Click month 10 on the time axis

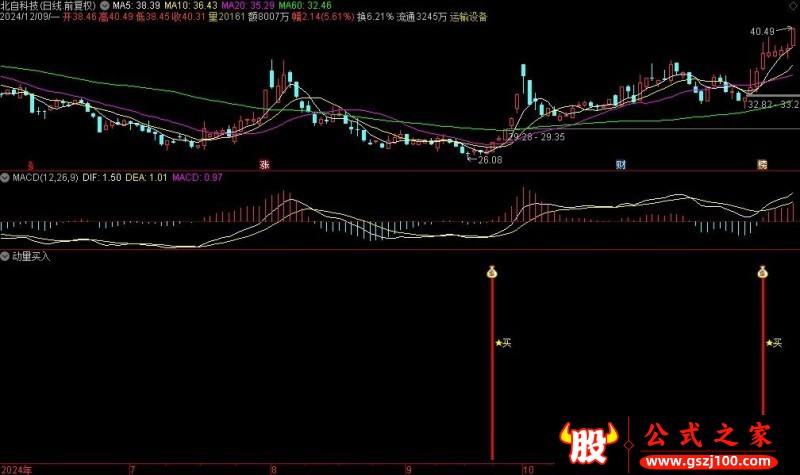pos(528,469)
